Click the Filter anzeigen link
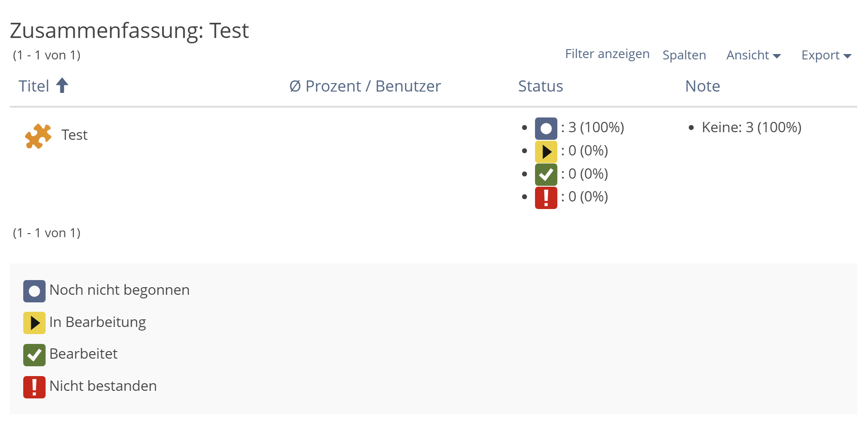868x427 pixels. click(x=607, y=54)
